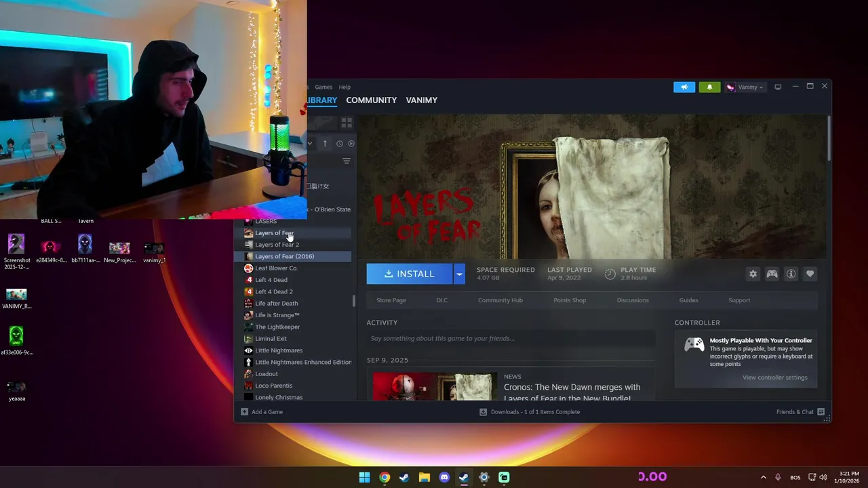Screen dimensions: 868x488
Task: Open the VANIMY profile tab
Action: 421,100
